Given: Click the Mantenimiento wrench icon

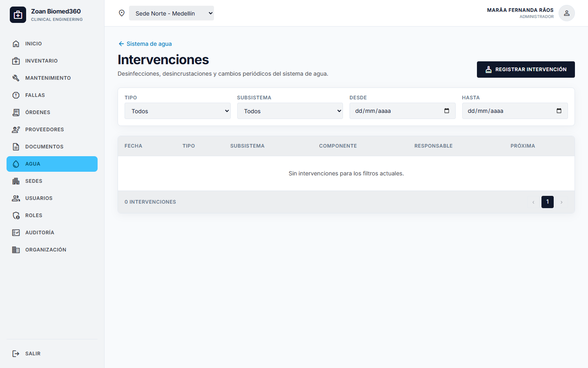Looking at the screenshot, I should point(16,78).
